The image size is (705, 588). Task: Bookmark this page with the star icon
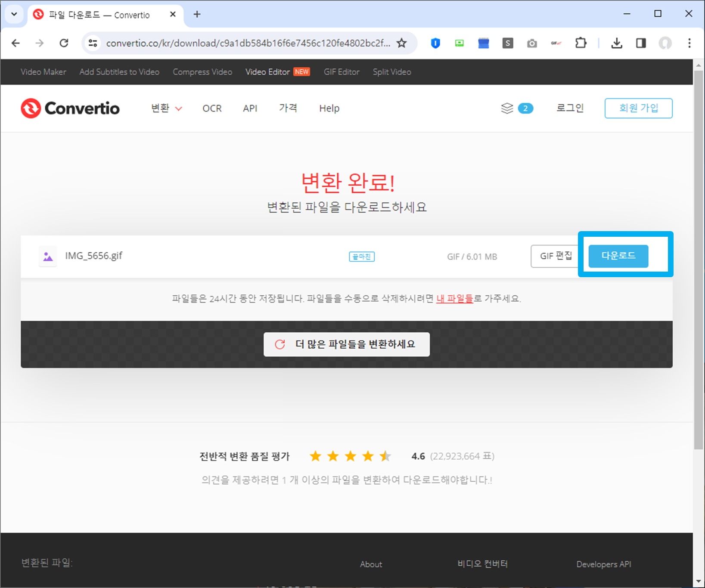(x=401, y=43)
